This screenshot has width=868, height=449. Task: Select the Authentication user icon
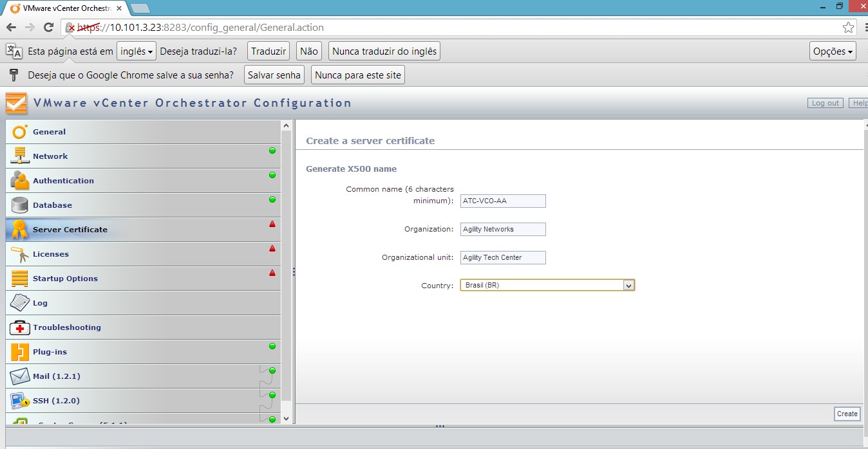pyautogui.click(x=20, y=181)
